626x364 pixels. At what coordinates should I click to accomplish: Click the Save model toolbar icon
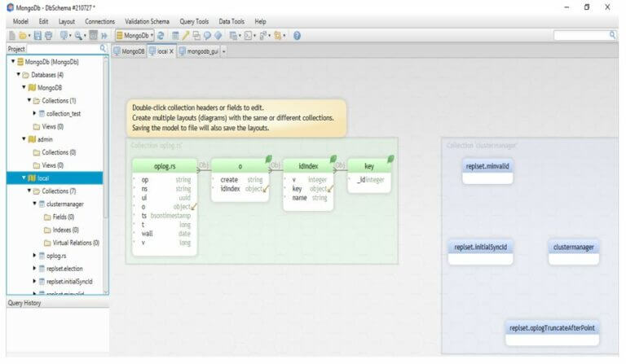pos(37,36)
